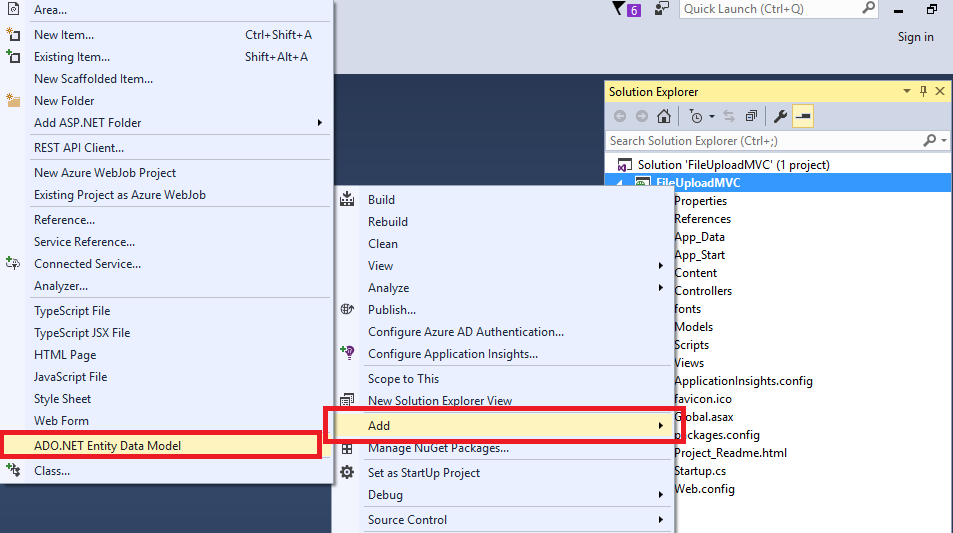The height and width of the screenshot is (533, 953).
Task: Choose Clean from the context menu
Action: tap(383, 244)
